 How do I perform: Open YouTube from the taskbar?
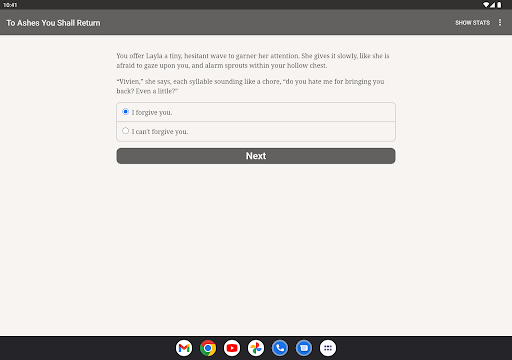coord(232,348)
